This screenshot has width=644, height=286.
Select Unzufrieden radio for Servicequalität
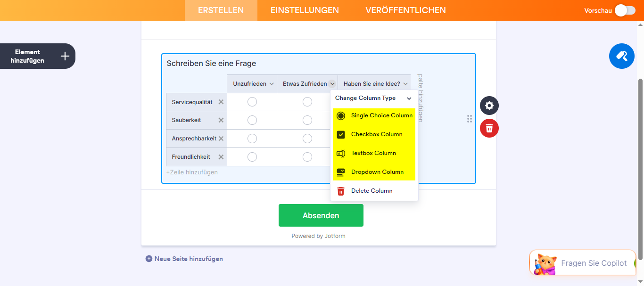252,102
